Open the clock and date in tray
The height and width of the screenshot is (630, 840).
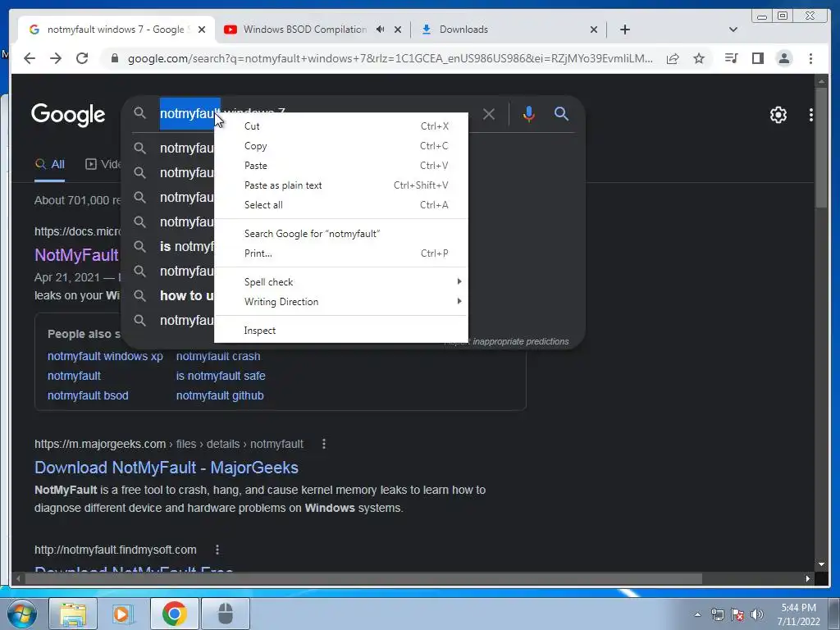[799, 614]
